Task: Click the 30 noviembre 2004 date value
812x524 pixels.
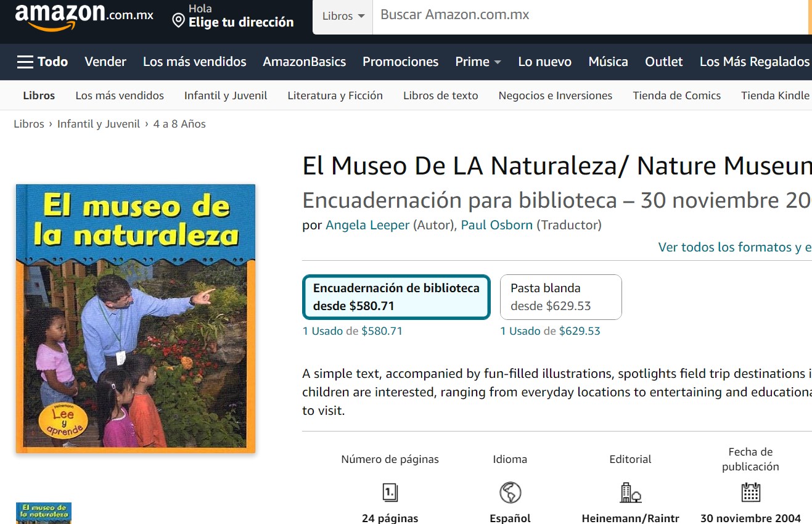Action: (x=750, y=518)
